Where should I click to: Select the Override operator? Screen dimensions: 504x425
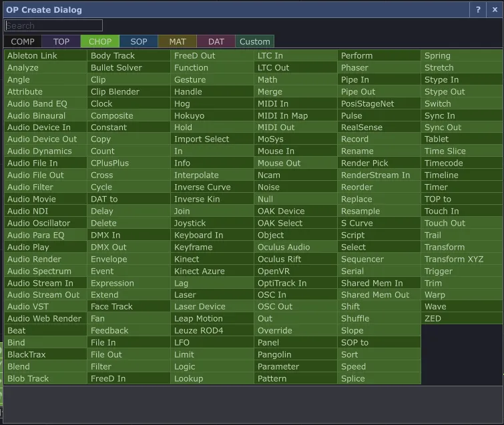tap(296, 330)
